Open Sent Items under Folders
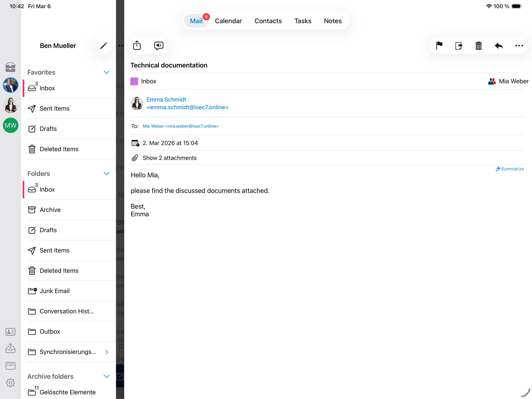Viewport: 532px width, 399px height. [71, 250]
